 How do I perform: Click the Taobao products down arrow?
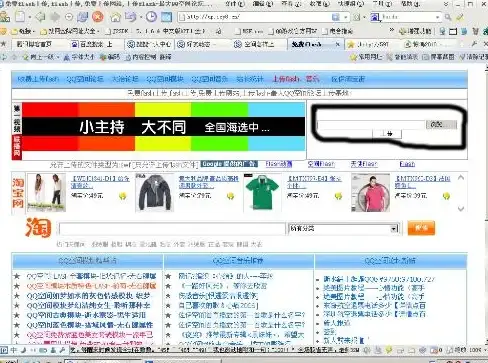pos(461,209)
